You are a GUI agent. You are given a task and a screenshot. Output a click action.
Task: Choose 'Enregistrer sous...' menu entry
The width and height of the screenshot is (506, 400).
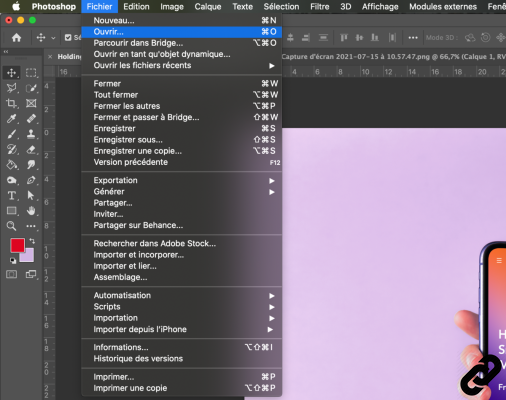click(x=182, y=140)
